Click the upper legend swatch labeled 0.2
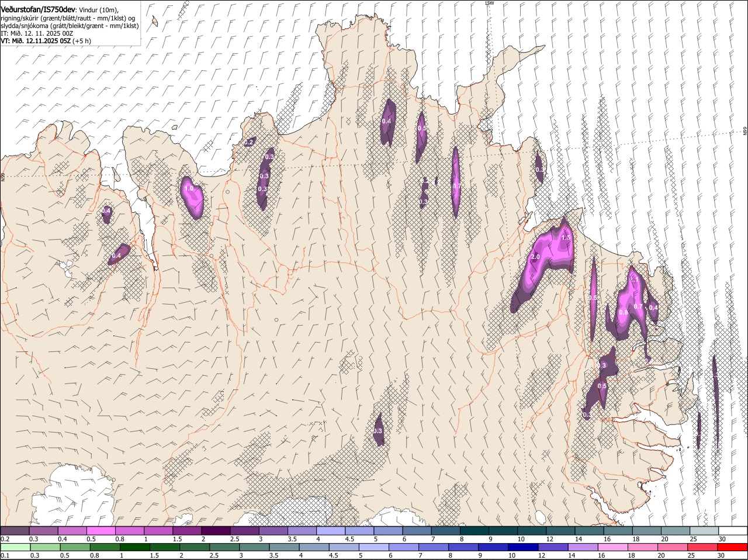This screenshot has height=560, width=748. point(15,530)
